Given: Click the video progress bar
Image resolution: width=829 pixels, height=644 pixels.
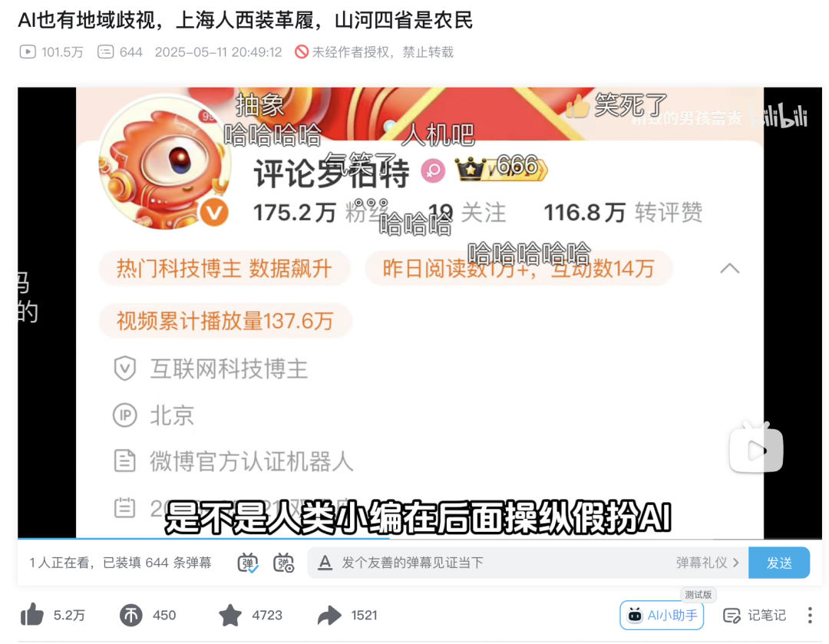Looking at the screenshot, I should pos(420,539).
